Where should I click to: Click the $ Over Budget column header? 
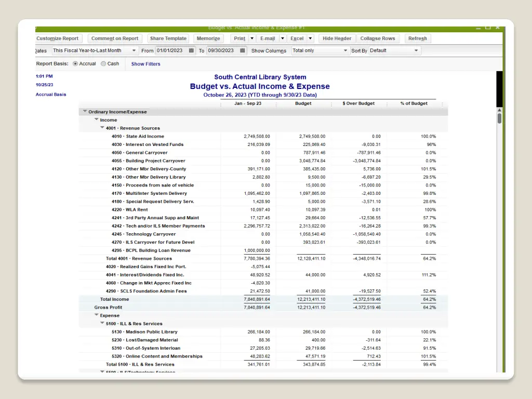click(358, 103)
